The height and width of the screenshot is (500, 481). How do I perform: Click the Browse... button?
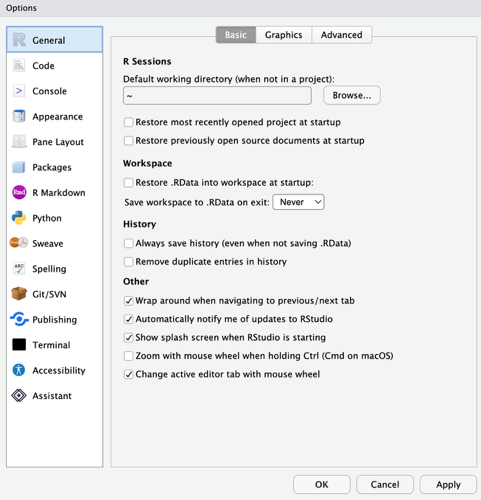pyautogui.click(x=352, y=95)
